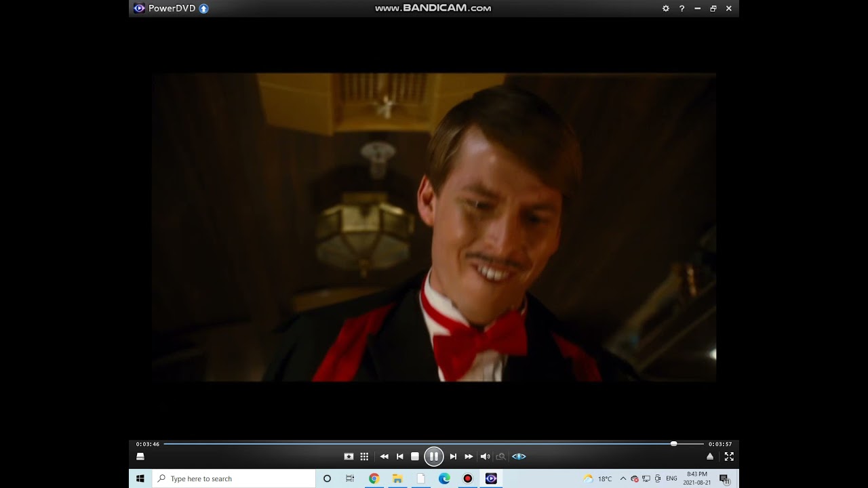The height and width of the screenshot is (488, 868).
Task: Rewind the video
Action: [384, 457]
